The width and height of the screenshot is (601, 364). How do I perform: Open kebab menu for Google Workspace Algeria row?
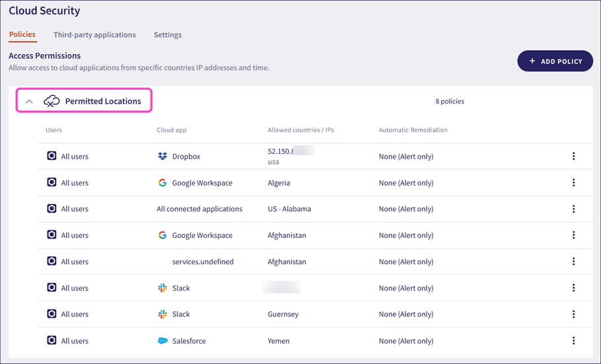[573, 183]
